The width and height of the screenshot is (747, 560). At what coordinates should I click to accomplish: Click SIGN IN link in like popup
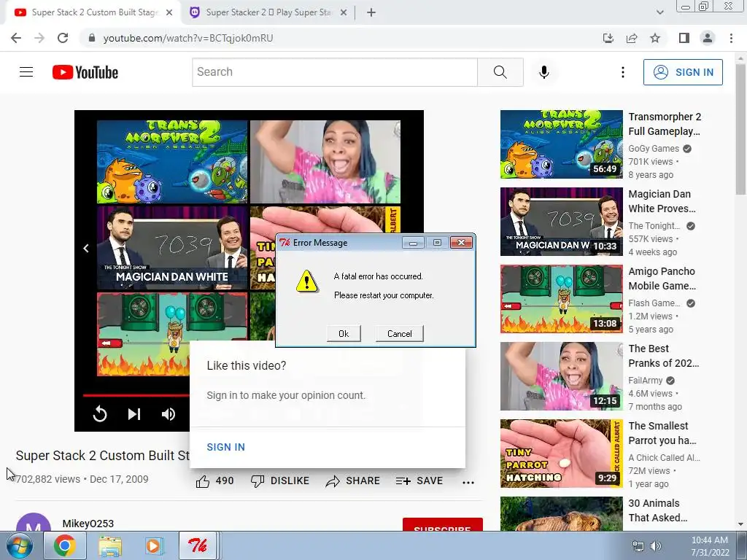click(x=226, y=447)
